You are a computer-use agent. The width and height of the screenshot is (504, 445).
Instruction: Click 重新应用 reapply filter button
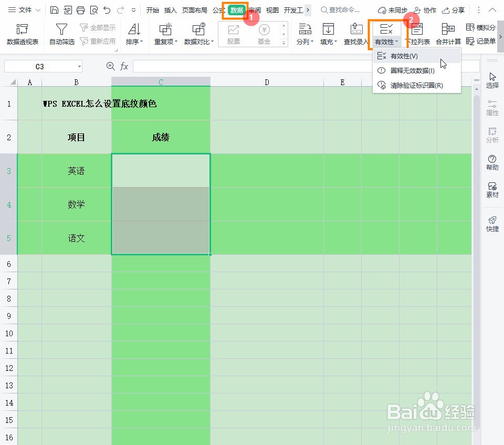[98, 41]
